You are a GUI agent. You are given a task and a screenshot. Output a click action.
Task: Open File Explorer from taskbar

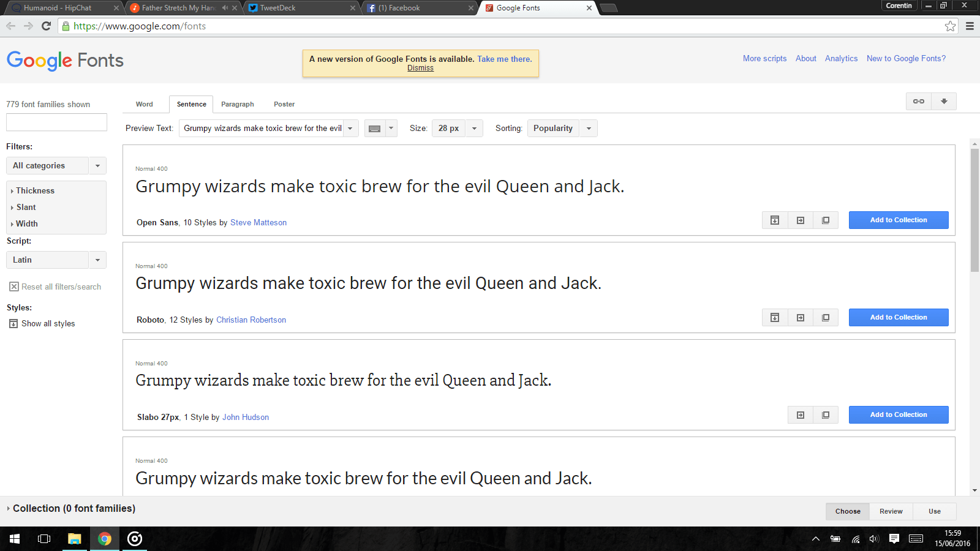pyautogui.click(x=75, y=539)
